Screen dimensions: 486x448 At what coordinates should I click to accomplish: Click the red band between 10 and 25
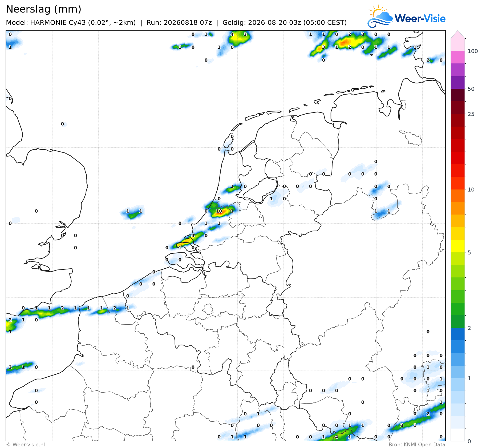coord(458,158)
